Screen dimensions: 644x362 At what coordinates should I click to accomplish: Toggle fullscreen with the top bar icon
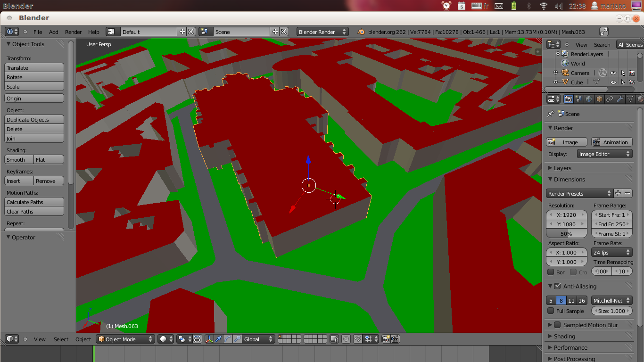tap(603, 32)
